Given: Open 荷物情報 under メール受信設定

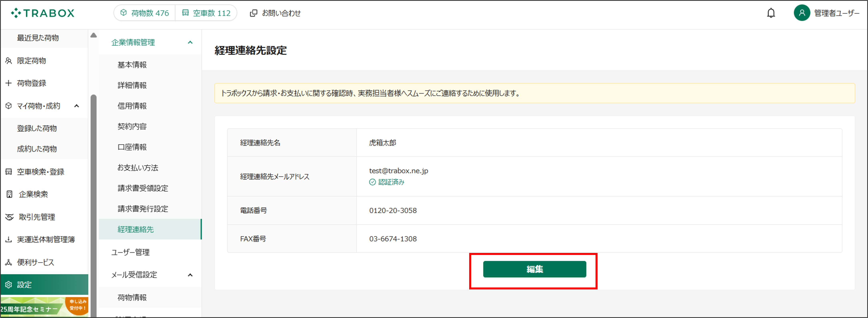Looking at the screenshot, I should tap(132, 297).
